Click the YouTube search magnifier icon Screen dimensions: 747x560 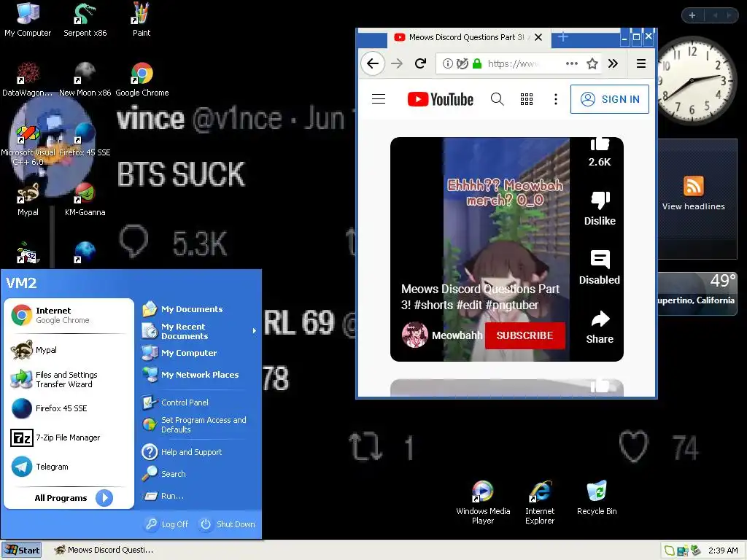[497, 99]
